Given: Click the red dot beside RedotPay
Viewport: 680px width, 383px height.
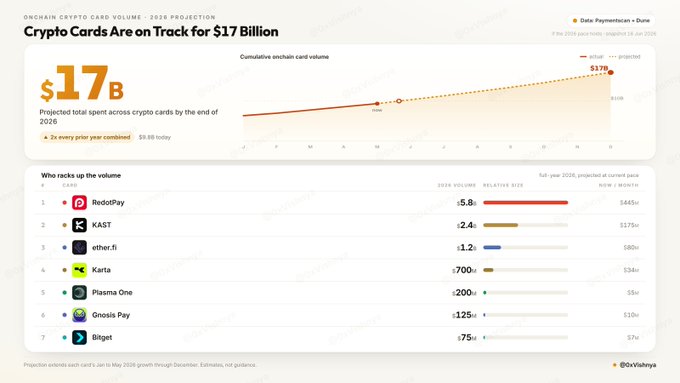Looking at the screenshot, I should coord(65,203).
